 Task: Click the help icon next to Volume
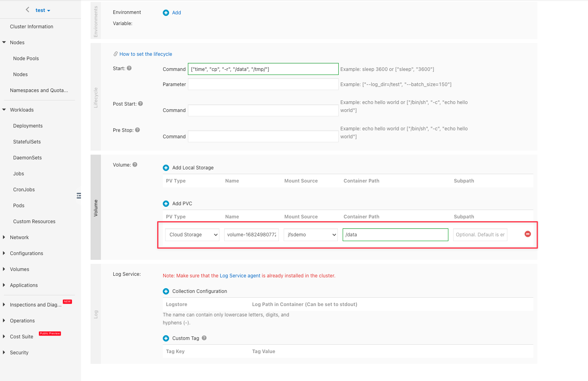coord(135,165)
